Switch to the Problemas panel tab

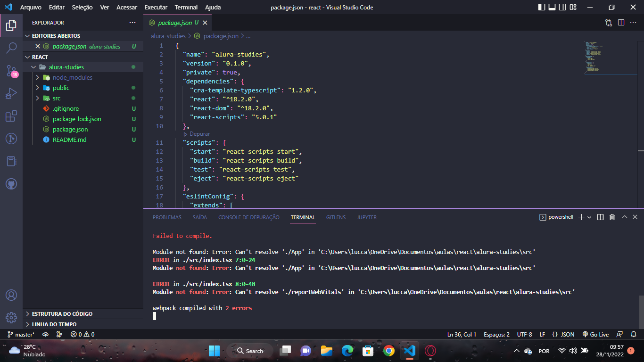[x=167, y=217]
